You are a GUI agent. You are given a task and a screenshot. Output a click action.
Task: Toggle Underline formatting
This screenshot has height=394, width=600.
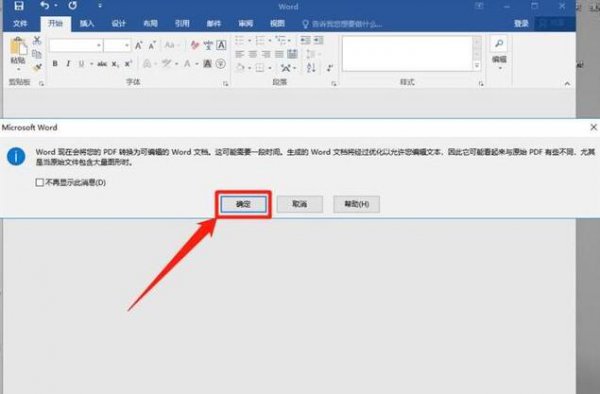pyautogui.click(x=81, y=64)
